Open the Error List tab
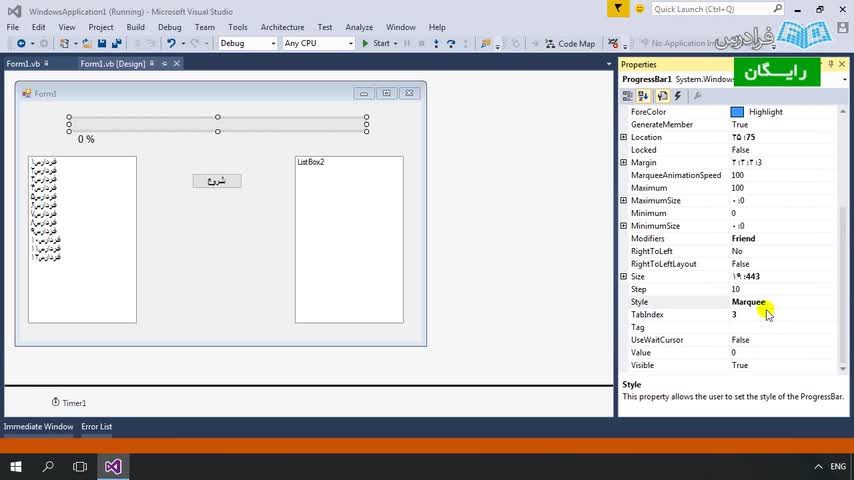This screenshot has width=854, height=480. [x=96, y=427]
